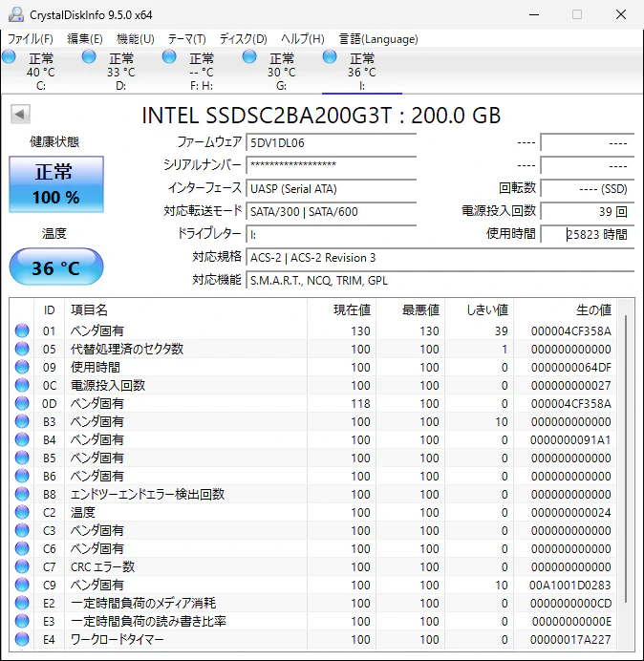644x661 pixels.
Task: Click the 36 °C temperature button
Action: [x=56, y=267]
